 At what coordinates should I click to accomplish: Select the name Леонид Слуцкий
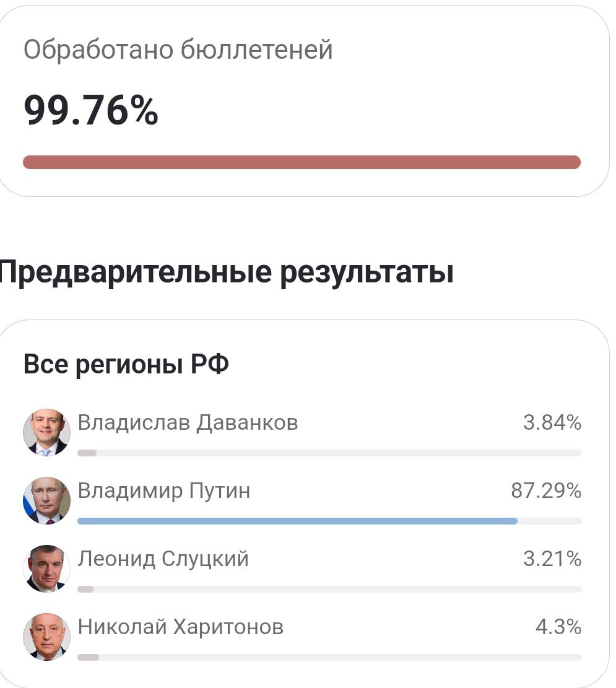[163, 559]
